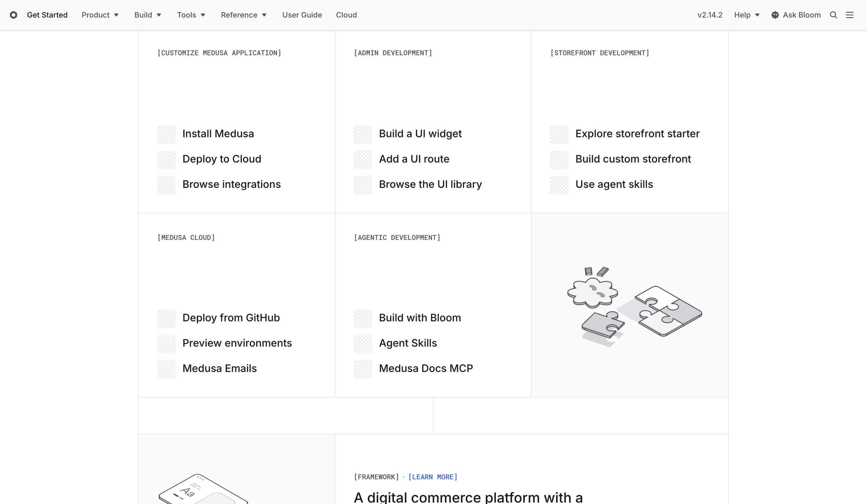Open the Browse integrations link

[232, 184]
